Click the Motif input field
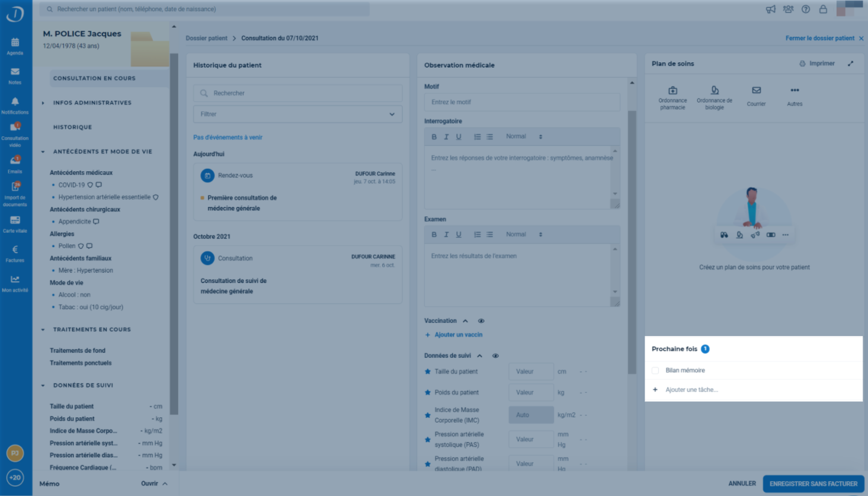 (x=522, y=102)
